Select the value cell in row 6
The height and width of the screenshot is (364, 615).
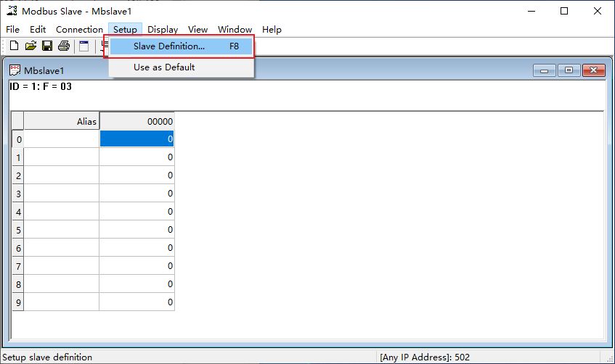click(137, 248)
